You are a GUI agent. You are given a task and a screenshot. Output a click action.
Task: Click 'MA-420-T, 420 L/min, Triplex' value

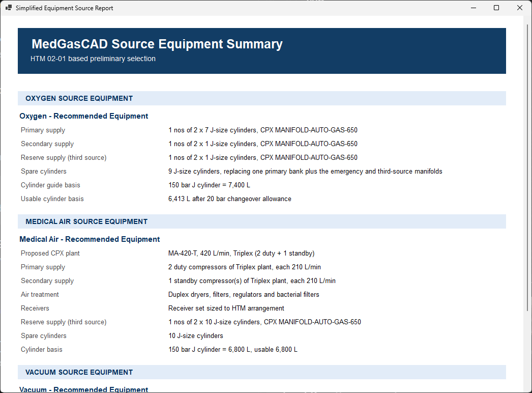pos(241,254)
